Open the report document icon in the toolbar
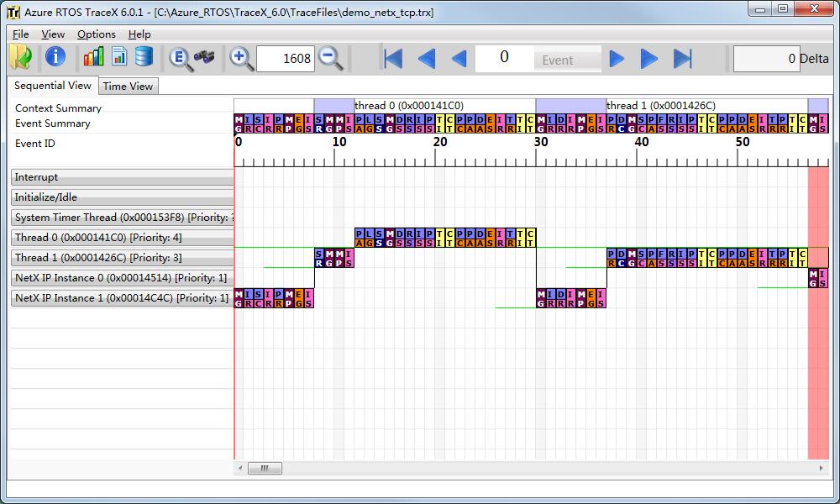Screen dimensions: 840x504 119,56
